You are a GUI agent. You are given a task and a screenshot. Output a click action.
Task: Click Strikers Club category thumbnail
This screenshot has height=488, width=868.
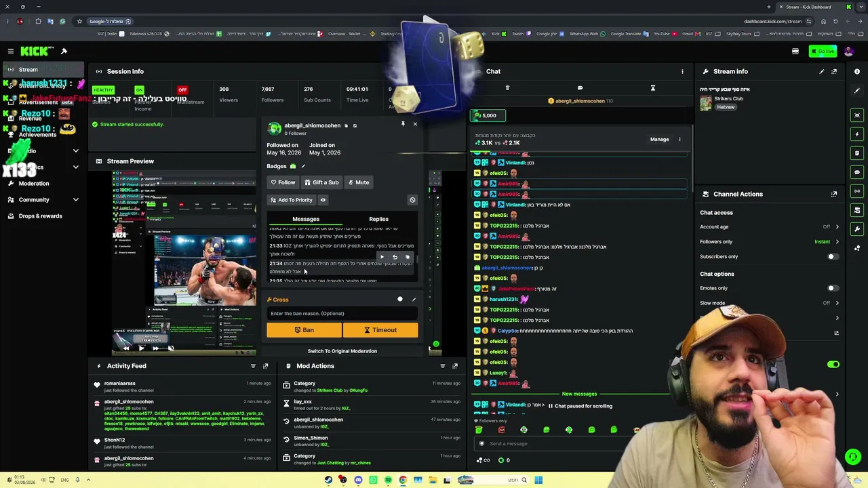[706, 103]
